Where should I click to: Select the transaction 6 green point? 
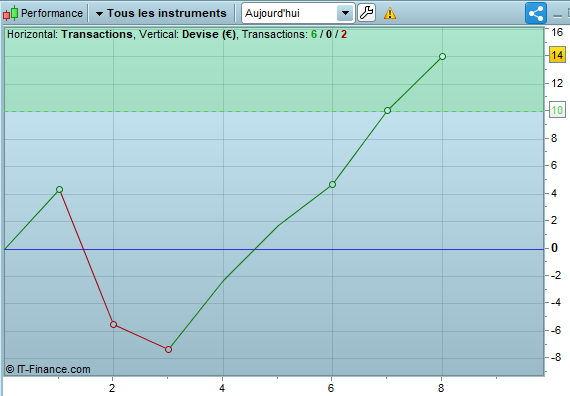pos(332,185)
